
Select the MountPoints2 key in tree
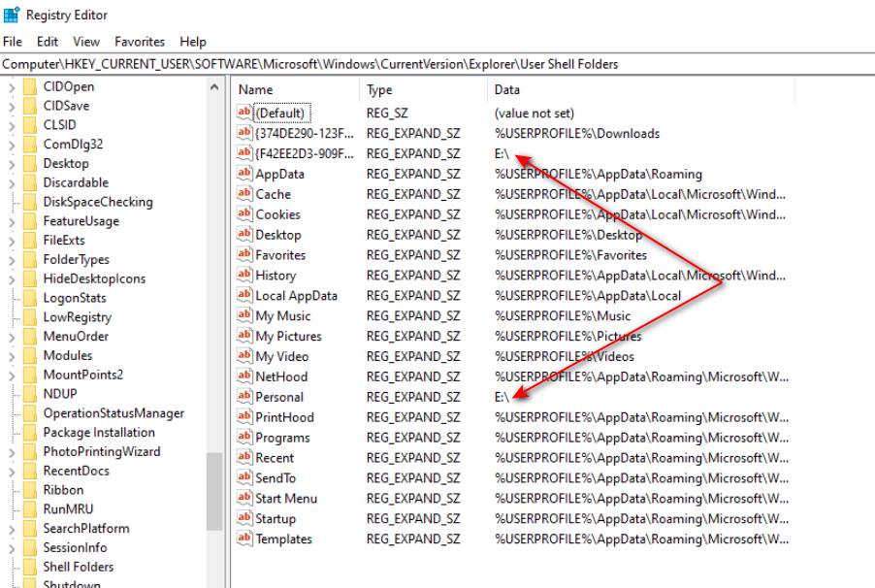point(82,375)
